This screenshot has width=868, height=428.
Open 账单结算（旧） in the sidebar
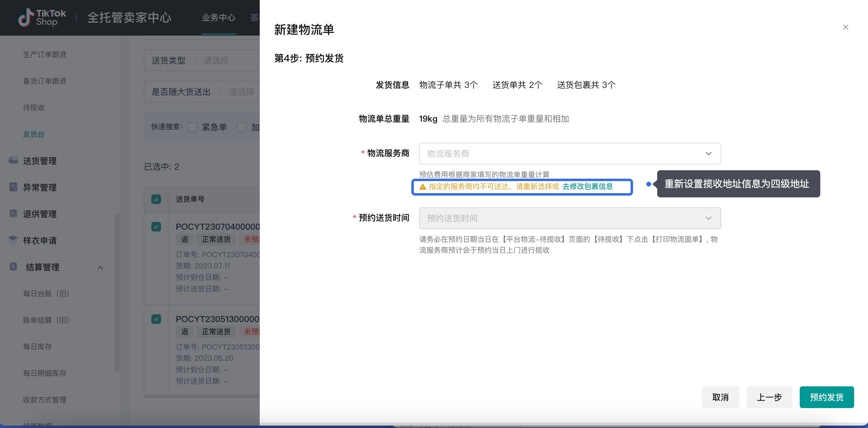tap(46, 320)
